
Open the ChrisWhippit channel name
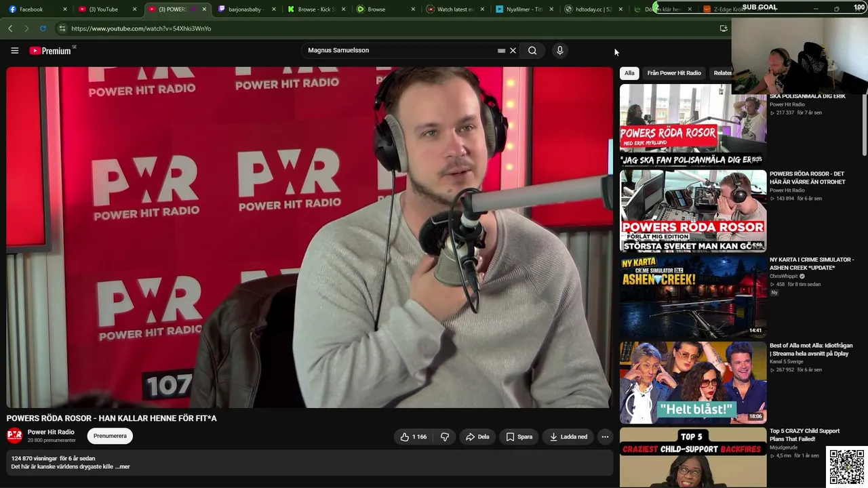point(783,277)
